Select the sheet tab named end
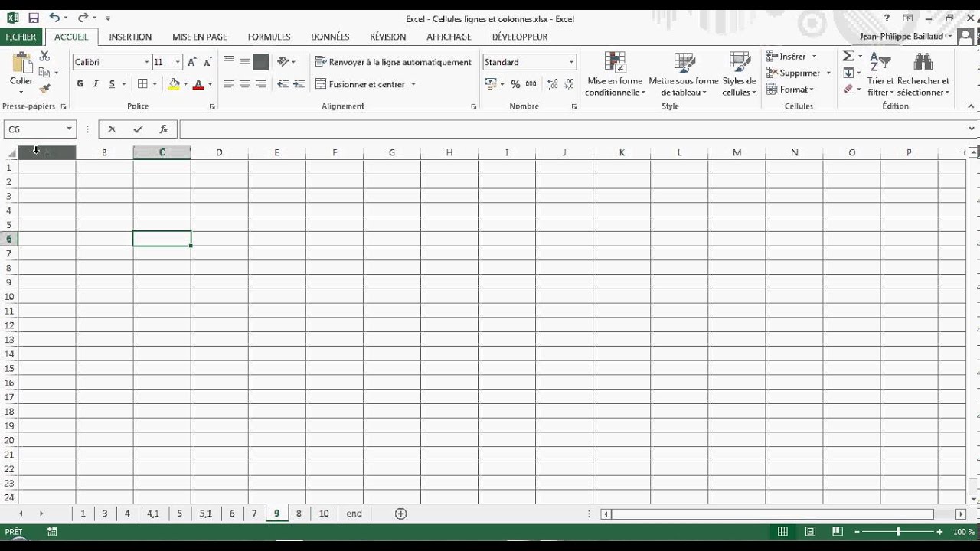The image size is (980, 551). coord(354,514)
